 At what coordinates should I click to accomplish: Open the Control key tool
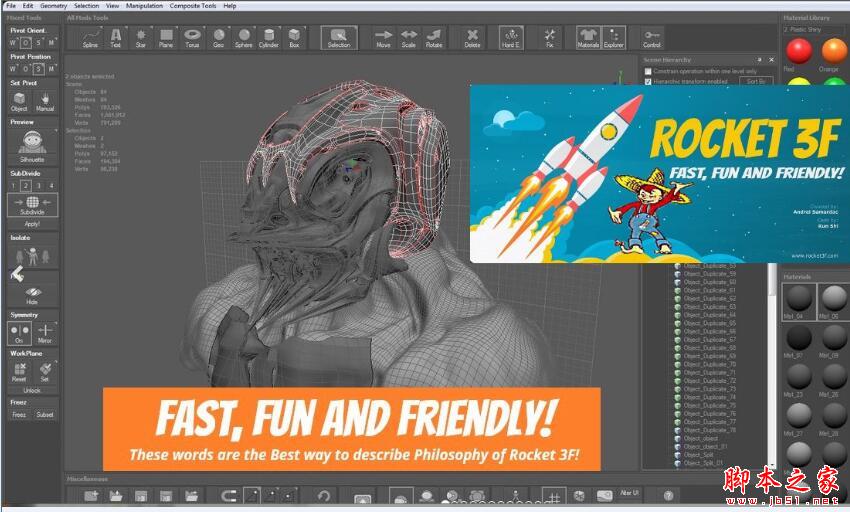tap(652, 38)
